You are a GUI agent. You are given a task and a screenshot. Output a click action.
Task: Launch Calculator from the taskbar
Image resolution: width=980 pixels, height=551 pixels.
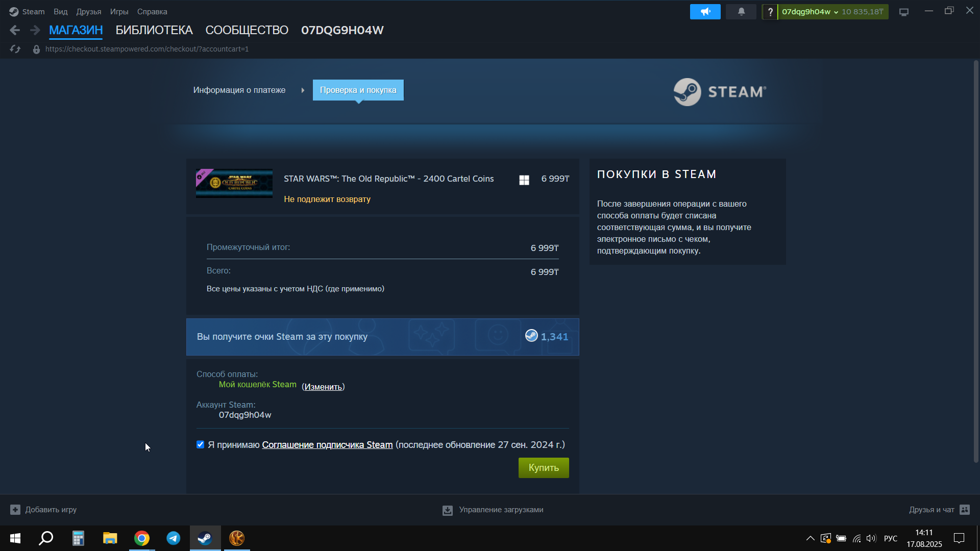78,538
